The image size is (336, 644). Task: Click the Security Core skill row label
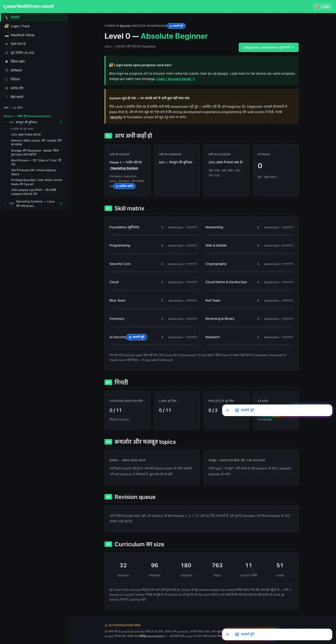click(x=120, y=264)
